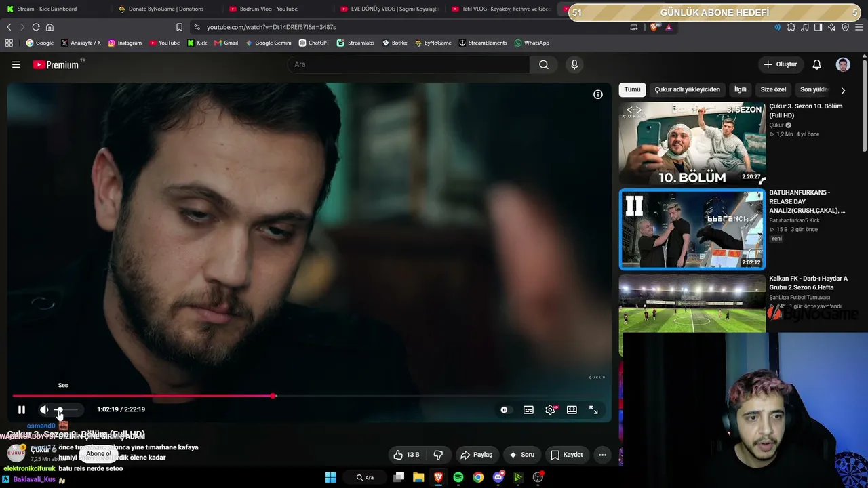Screen dimensions: 868x488
Task: Open the Windows Start menu
Action: click(x=330, y=477)
